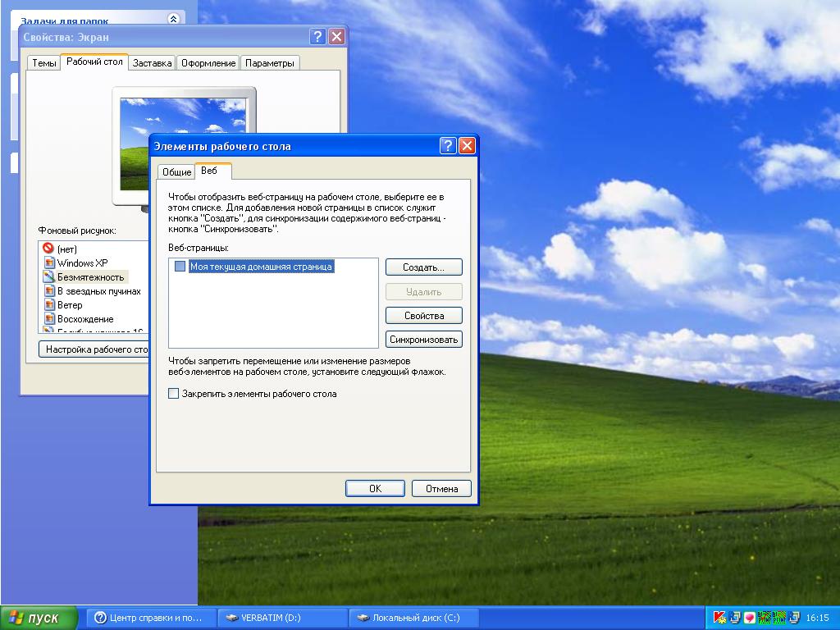Select the Рабочий стол tab

[x=94, y=62]
